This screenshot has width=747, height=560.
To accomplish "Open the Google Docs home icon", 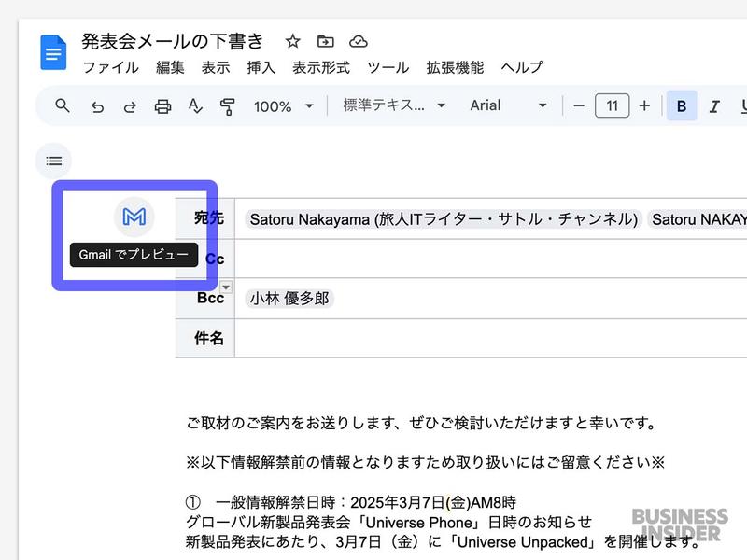I will click(53, 52).
